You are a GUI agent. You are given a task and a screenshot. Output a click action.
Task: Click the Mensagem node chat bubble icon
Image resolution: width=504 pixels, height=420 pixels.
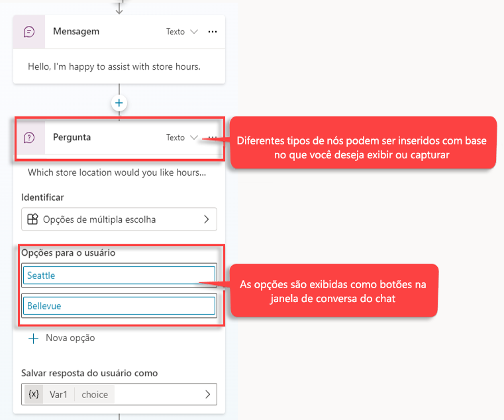29,32
